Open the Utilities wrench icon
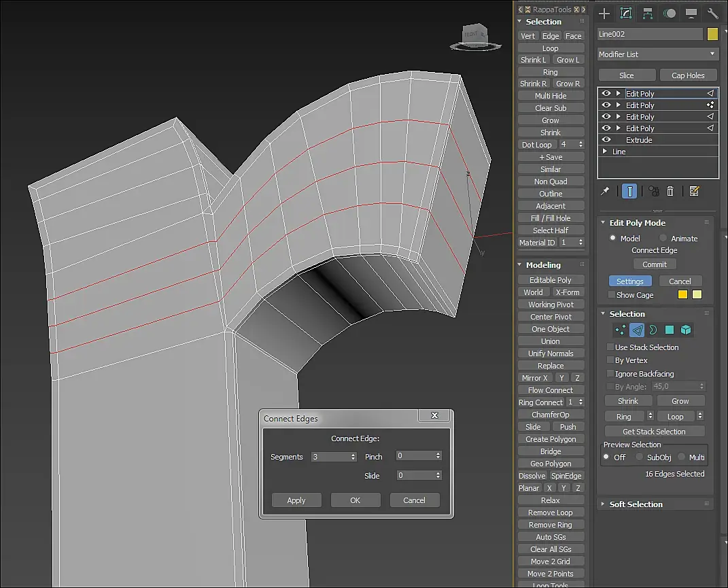Viewport: 728px width, 588px height. tap(712, 14)
